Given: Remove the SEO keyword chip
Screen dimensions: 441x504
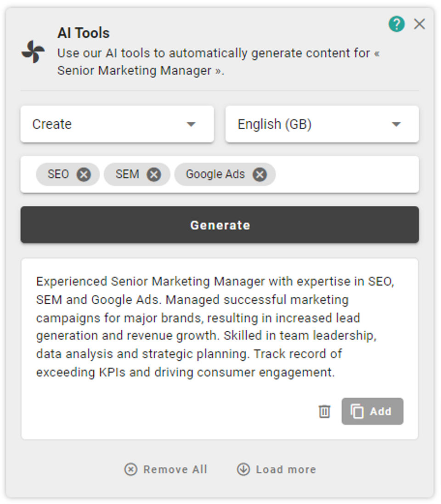Looking at the screenshot, I should click(84, 175).
